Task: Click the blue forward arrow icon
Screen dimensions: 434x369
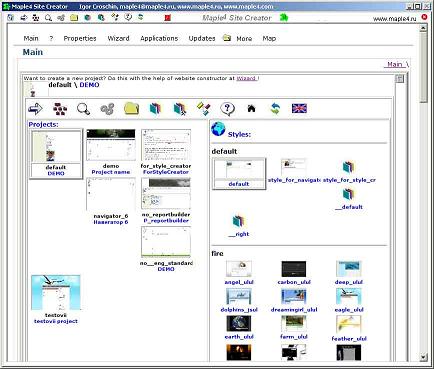Action: [35, 109]
